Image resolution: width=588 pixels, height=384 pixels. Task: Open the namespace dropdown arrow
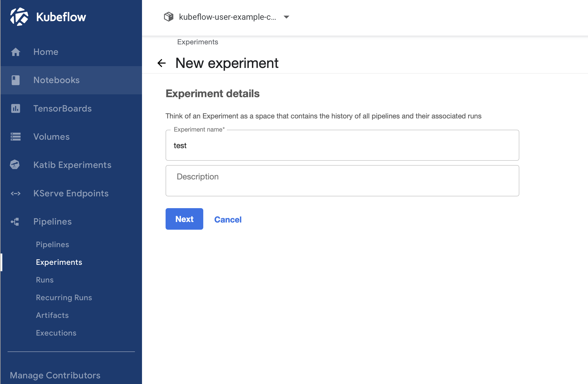pos(286,17)
